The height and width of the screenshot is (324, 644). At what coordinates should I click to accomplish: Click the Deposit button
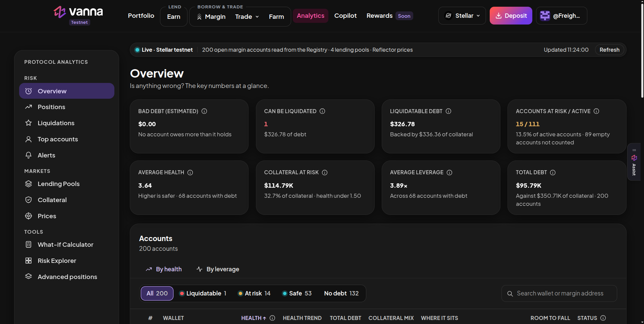tap(511, 16)
